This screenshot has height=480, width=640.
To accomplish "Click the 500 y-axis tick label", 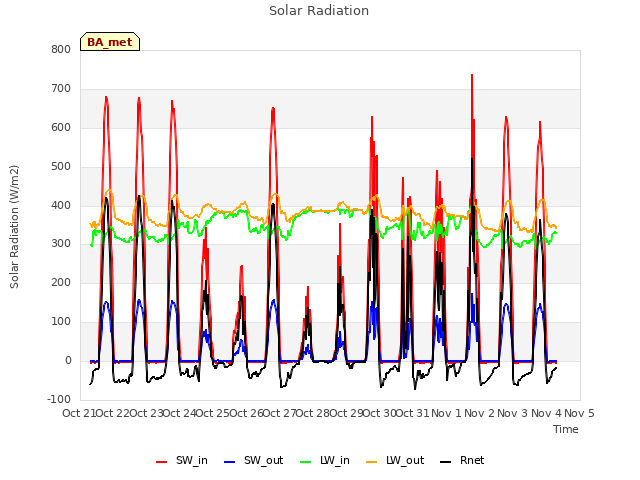I will 61,167.
